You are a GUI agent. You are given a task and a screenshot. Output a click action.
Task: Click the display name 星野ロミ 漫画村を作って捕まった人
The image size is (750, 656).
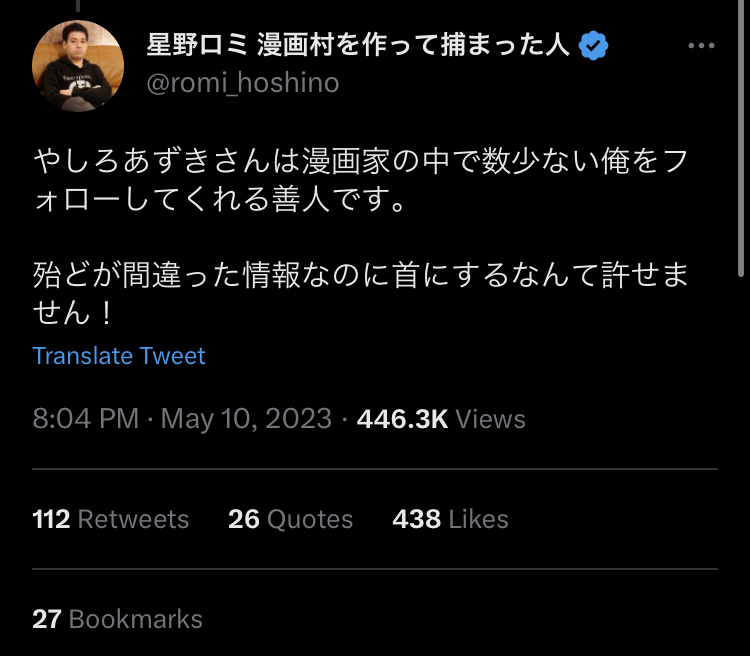pos(358,45)
